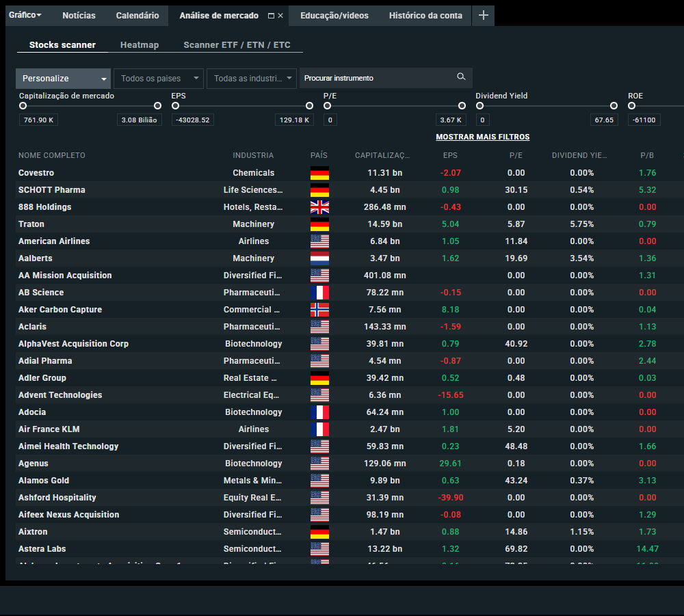
Task: Switch to the Heatmap tab
Action: [140, 45]
